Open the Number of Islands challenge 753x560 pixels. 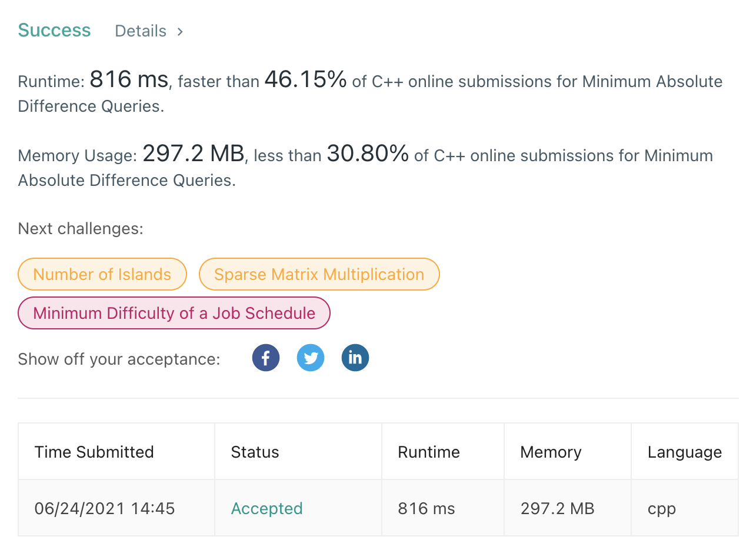point(102,274)
